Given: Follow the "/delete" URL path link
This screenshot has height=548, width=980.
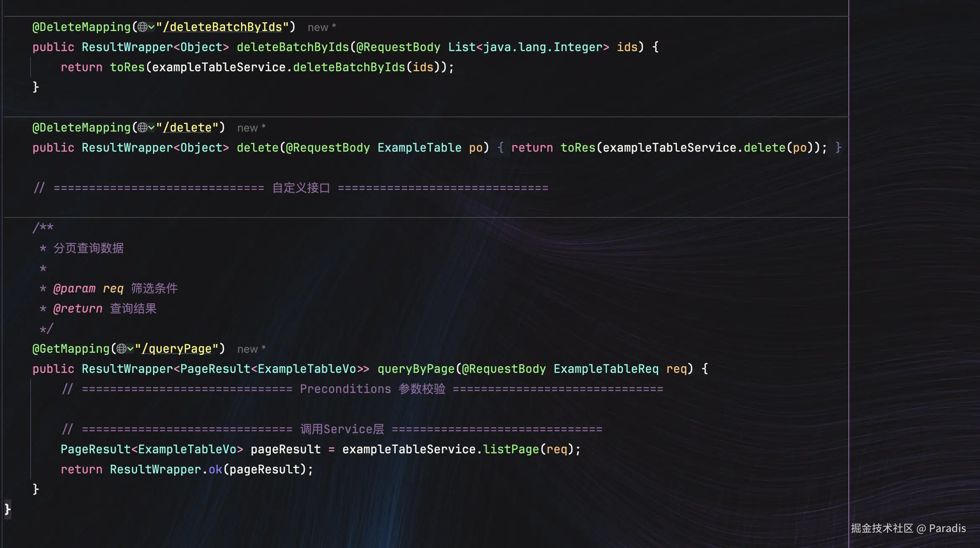Looking at the screenshot, I should (x=187, y=128).
